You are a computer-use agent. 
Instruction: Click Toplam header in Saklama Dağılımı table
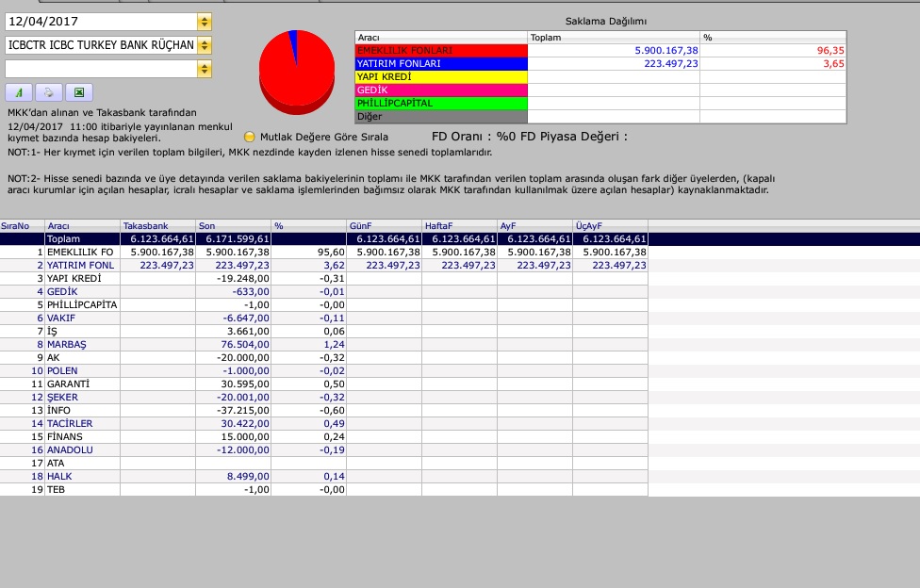(614, 38)
